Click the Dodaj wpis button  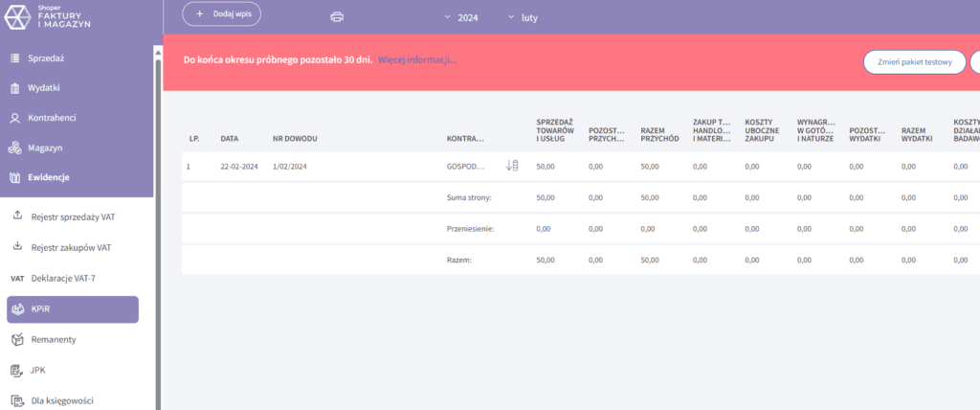(221, 14)
